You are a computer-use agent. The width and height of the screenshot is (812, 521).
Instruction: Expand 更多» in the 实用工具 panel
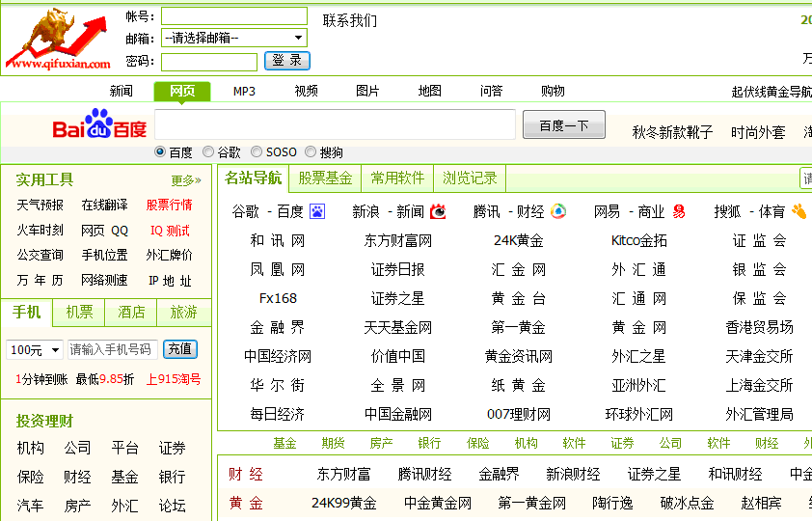[x=186, y=180]
